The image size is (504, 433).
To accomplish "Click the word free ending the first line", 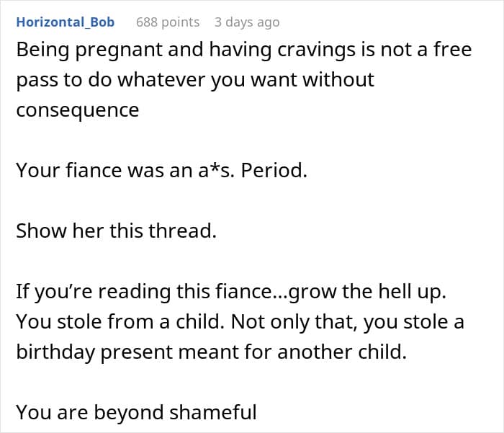I will click(453, 50).
